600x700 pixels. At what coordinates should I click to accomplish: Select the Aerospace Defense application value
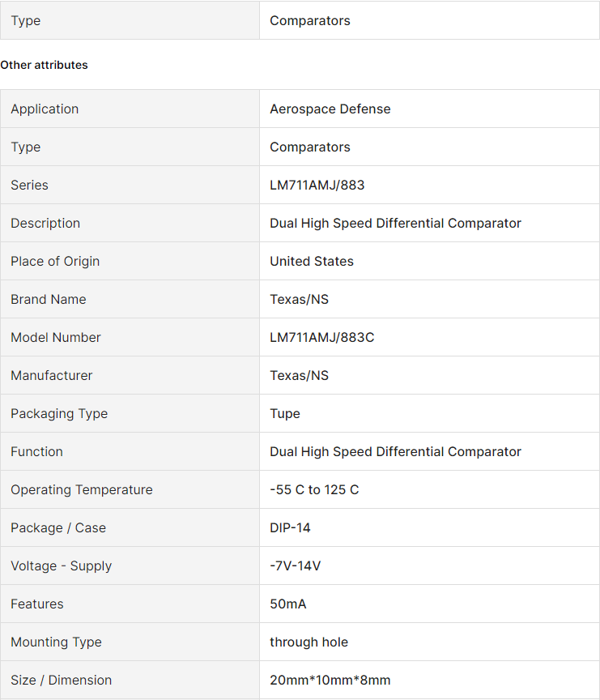[x=330, y=109]
